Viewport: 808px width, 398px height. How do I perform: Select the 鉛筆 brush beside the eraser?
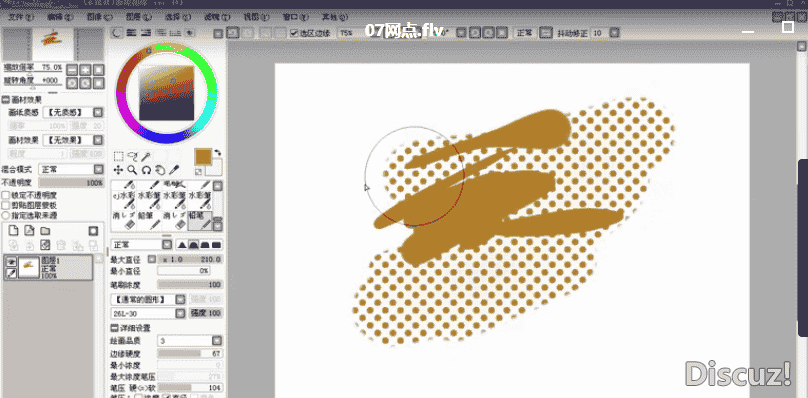[149, 220]
